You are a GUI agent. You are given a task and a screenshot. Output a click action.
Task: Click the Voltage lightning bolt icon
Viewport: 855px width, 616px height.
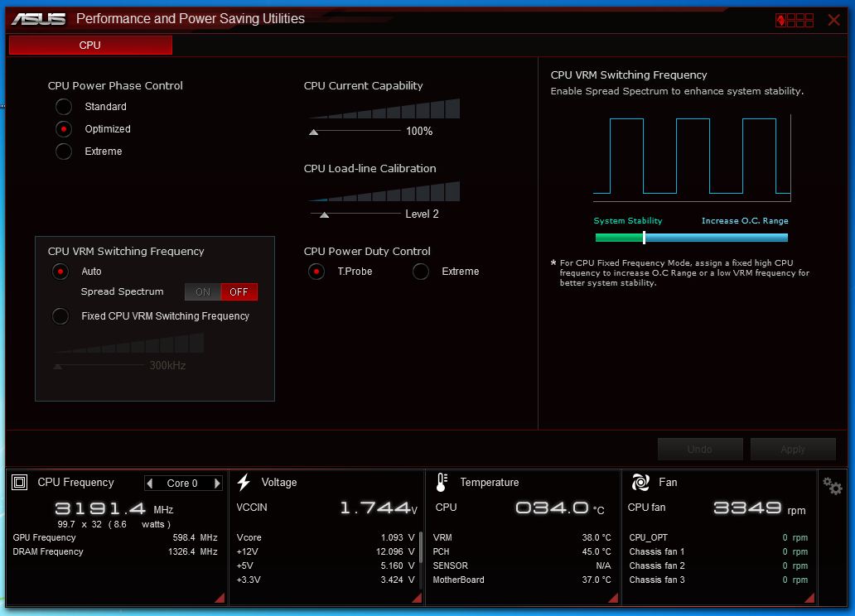point(244,483)
